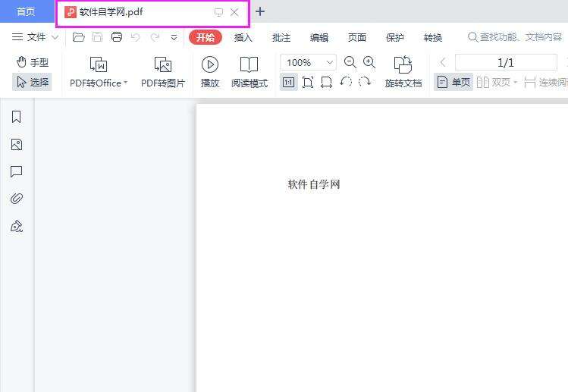
Task: Rotate view clockwise icon
Action: tap(365, 82)
